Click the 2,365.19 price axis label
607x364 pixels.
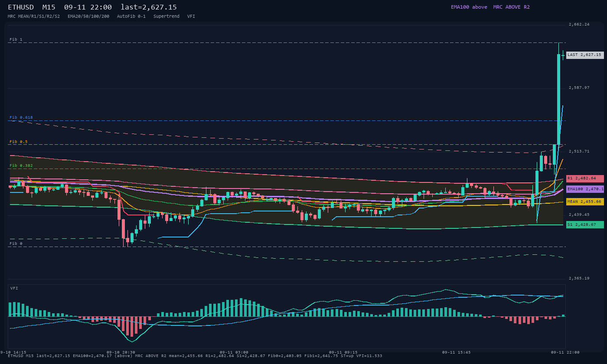pos(579,278)
